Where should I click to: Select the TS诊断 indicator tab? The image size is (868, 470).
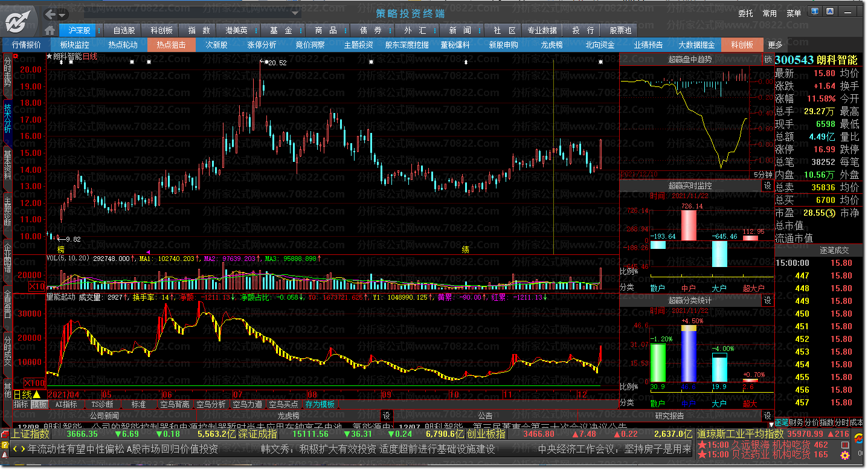click(102, 404)
